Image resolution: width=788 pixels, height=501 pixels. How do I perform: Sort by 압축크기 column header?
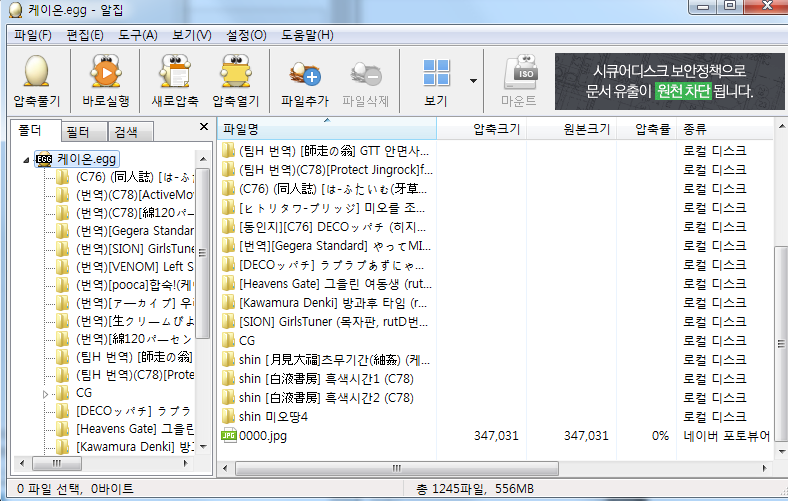pyautogui.click(x=496, y=129)
